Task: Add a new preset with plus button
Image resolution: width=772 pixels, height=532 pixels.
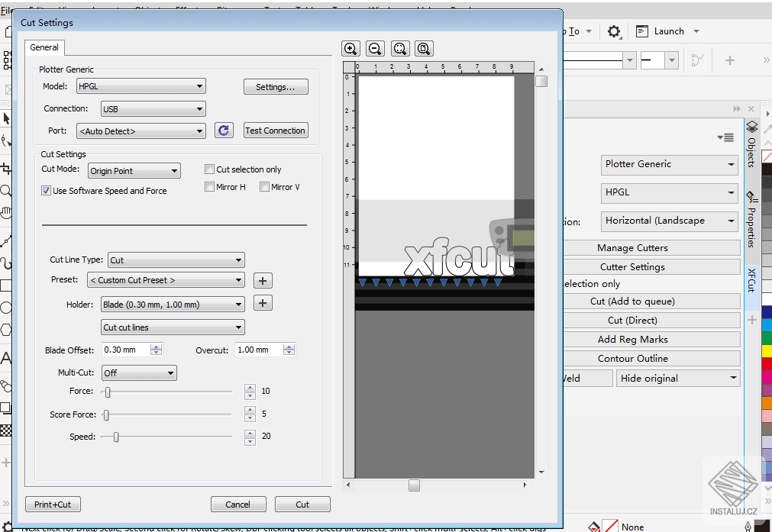Action: click(263, 281)
